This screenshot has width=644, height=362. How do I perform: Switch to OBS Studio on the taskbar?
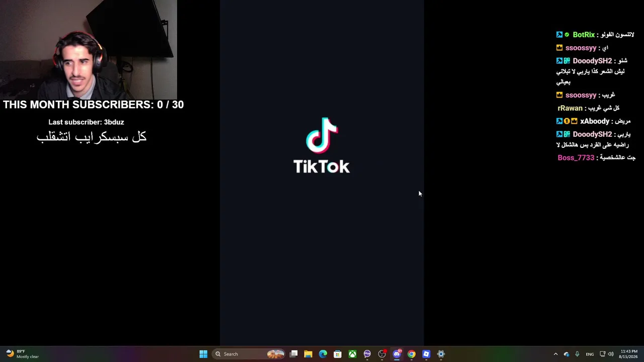pyautogui.click(x=382, y=354)
